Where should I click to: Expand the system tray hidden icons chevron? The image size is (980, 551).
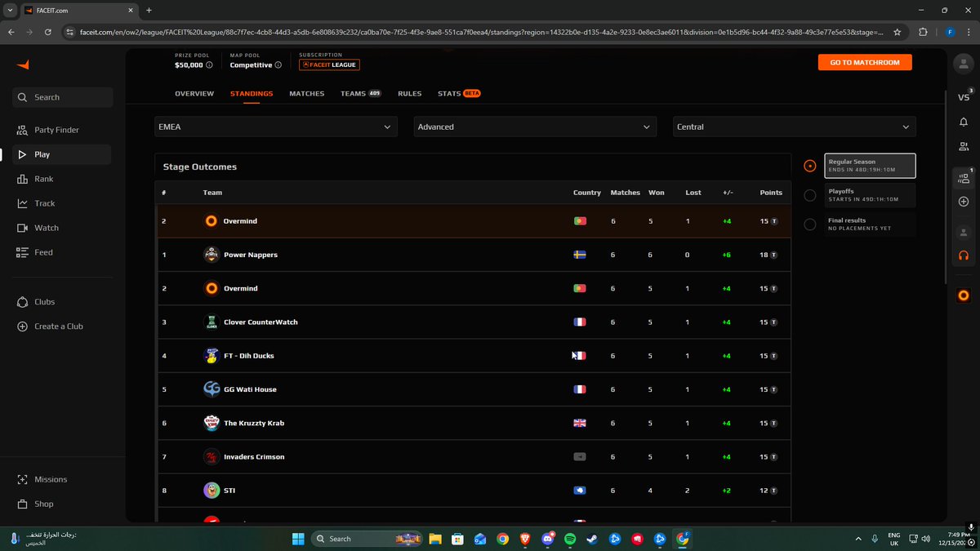point(857,539)
